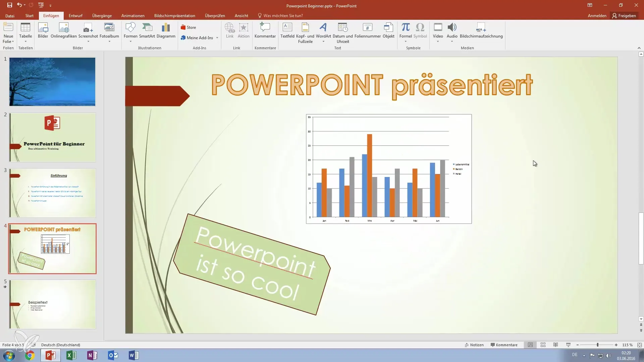This screenshot has height=362, width=644.
Task: Switch to the Übergänge tab
Action: coord(102,16)
